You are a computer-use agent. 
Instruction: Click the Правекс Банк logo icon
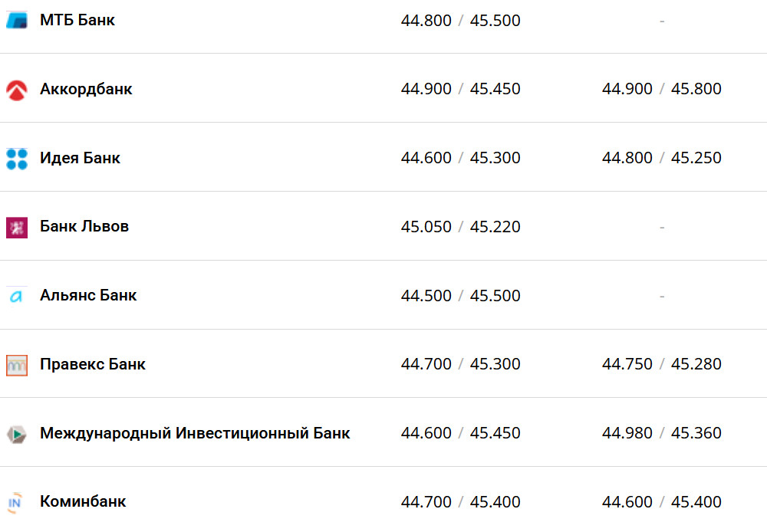click(x=17, y=365)
